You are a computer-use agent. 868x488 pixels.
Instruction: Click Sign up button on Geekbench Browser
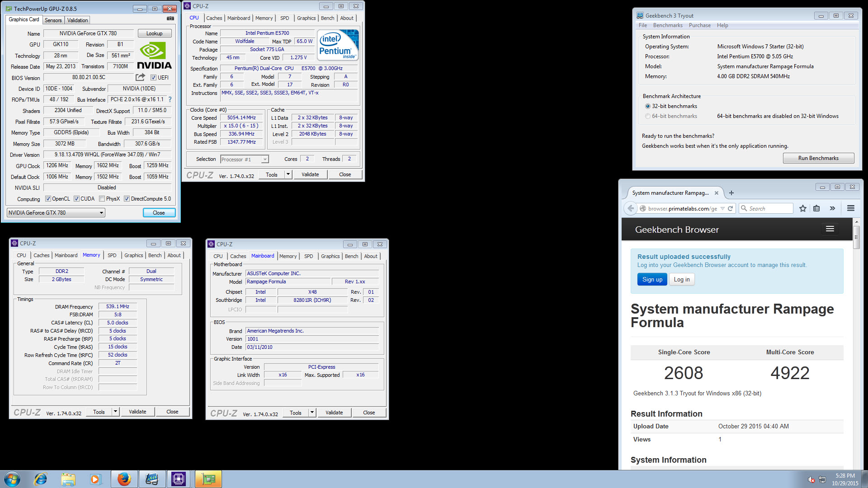pyautogui.click(x=652, y=279)
